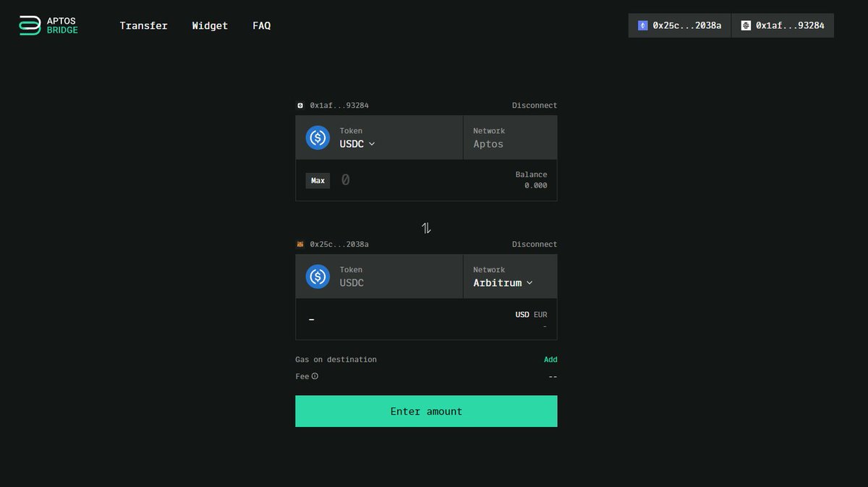
Task: Focus the source amount input field
Action: (420, 180)
